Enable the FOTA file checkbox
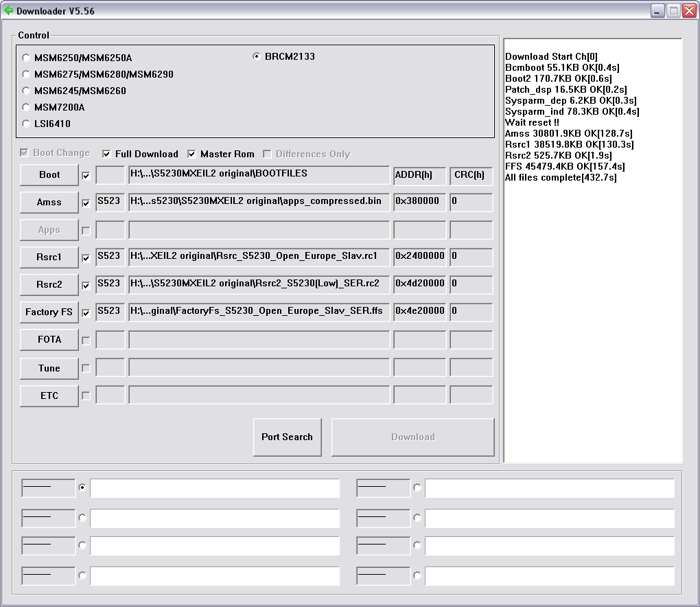 pyautogui.click(x=86, y=341)
